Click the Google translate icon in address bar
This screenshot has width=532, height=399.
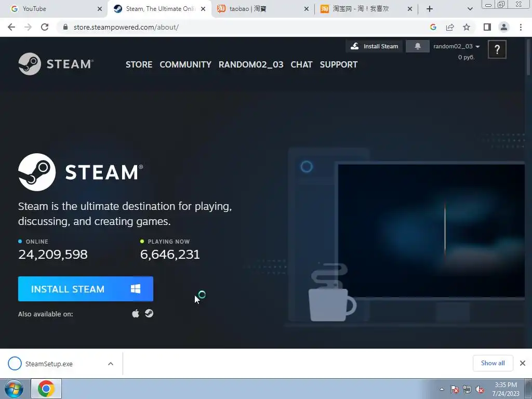[x=433, y=27]
